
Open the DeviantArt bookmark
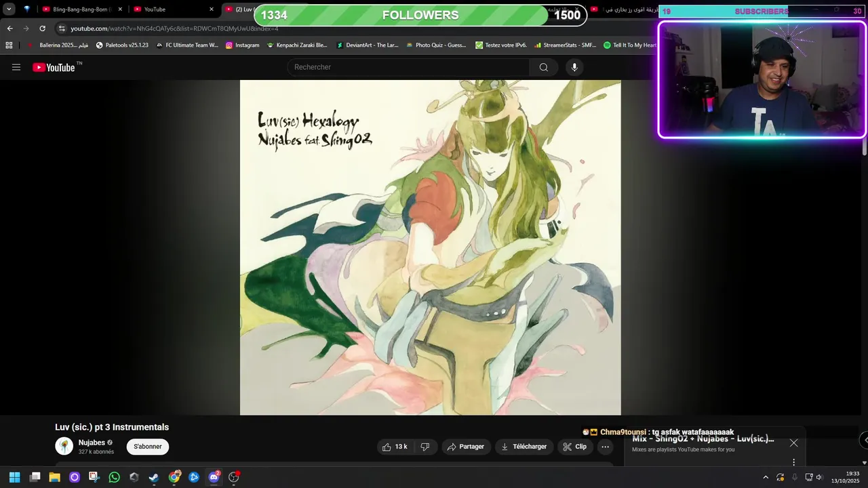pyautogui.click(x=368, y=45)
